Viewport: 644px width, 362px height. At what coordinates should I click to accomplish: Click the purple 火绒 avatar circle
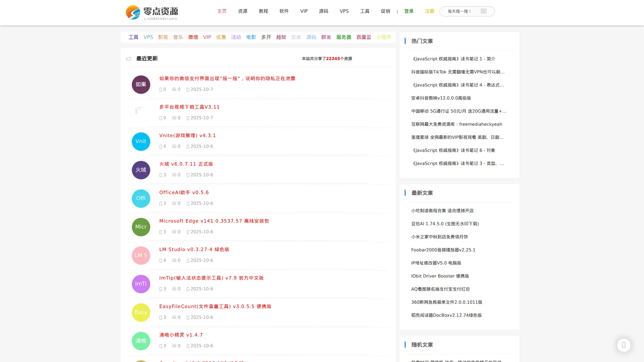[x=141, y=170]
